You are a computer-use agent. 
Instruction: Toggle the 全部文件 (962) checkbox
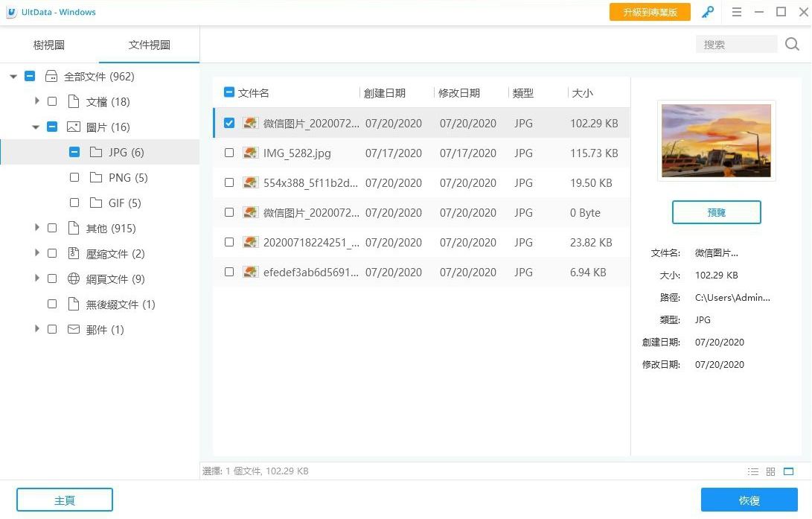tap(30, 76)
